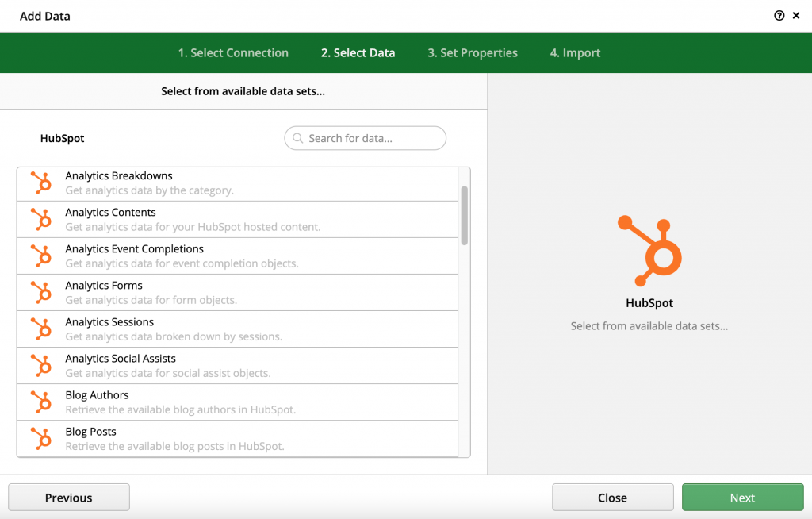Click HubSpot icon beside Analytics Event Completions

pyautogui.click(x=41, y=256)
